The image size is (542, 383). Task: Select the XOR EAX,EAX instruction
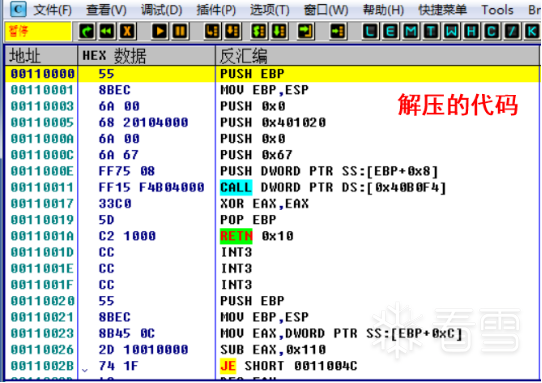point(264,204)
